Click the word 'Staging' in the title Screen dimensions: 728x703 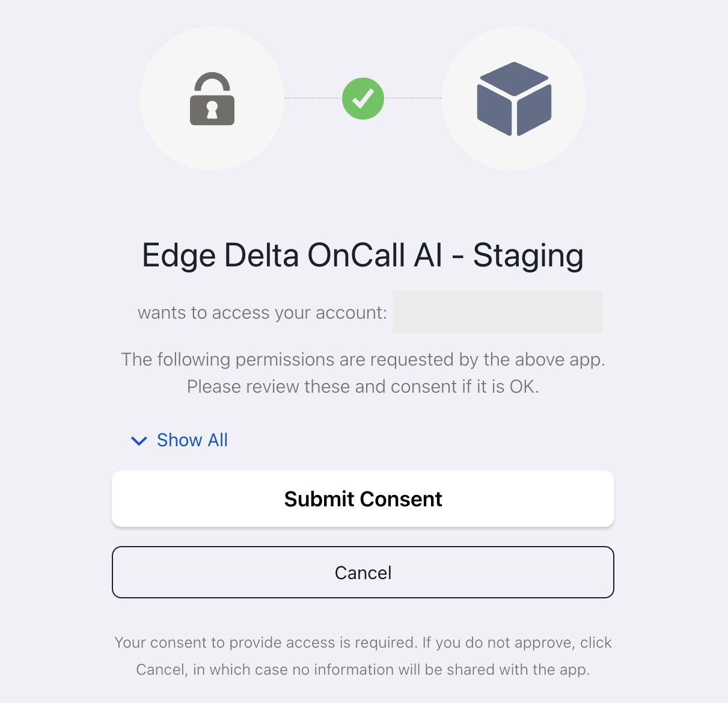click(x=528, y=255)
